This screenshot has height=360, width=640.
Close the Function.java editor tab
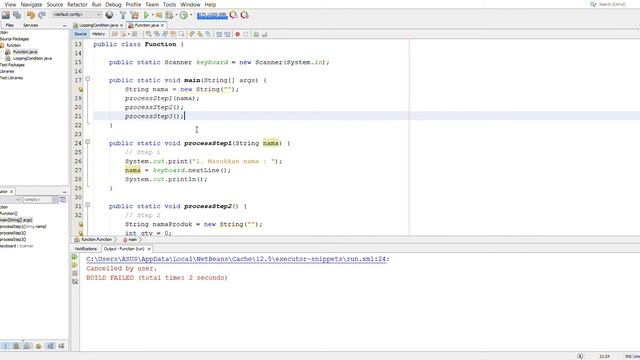tap(162, 25)
